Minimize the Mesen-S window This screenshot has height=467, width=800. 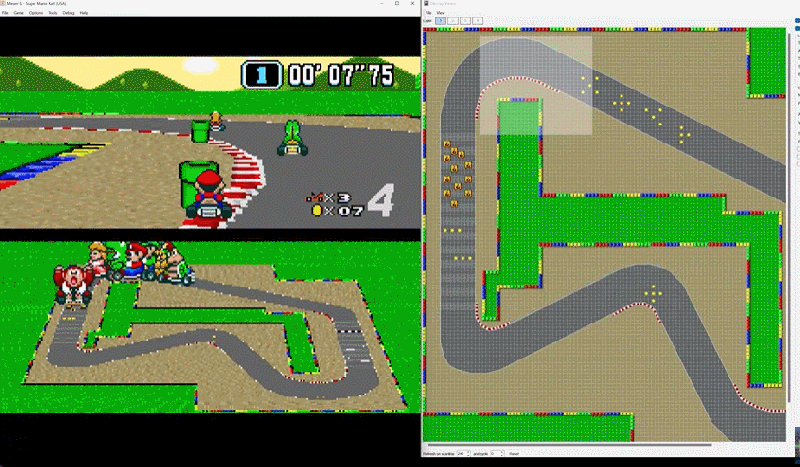click(x=383, y=4)
